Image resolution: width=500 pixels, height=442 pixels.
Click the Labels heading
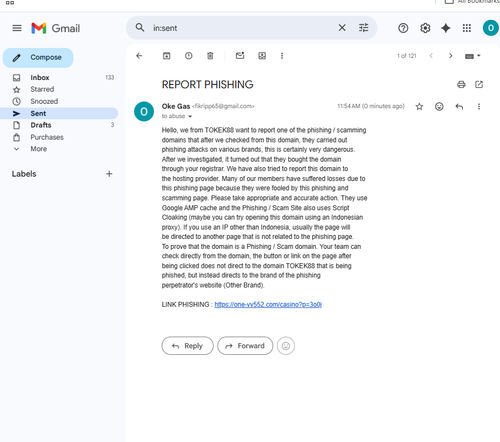(24, 174)
